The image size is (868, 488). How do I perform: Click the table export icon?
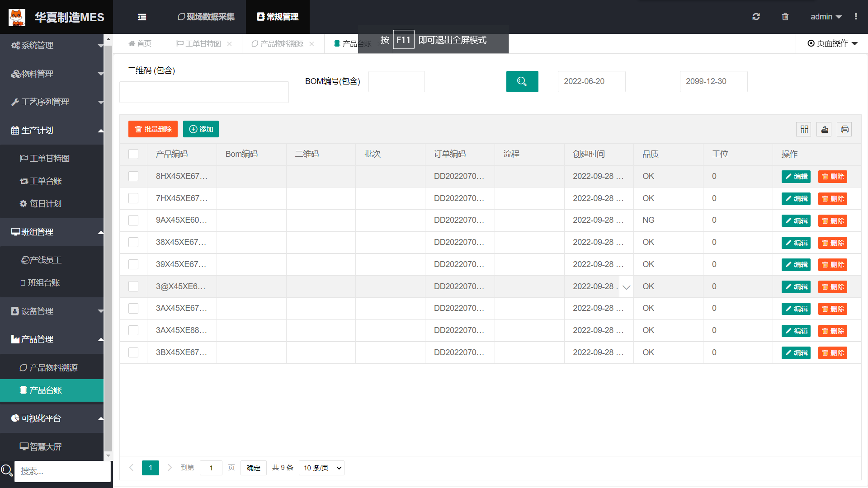coord(825,129)
